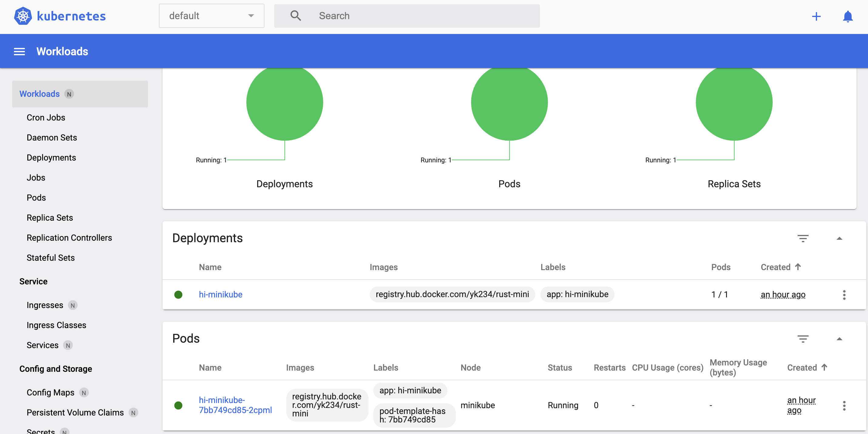
Task: Collapse the Pods card
Action: [x=841, y=339]
